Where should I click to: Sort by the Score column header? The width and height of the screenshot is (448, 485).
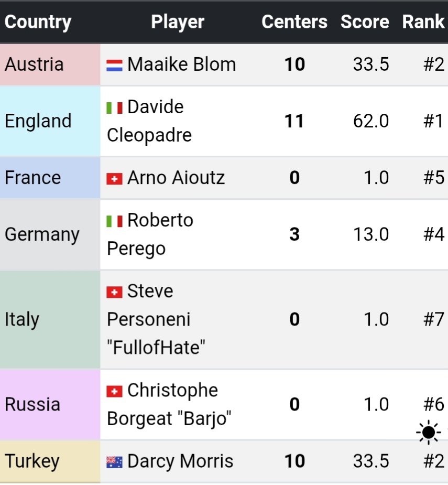pyautogui.click(x=365, y=22)
